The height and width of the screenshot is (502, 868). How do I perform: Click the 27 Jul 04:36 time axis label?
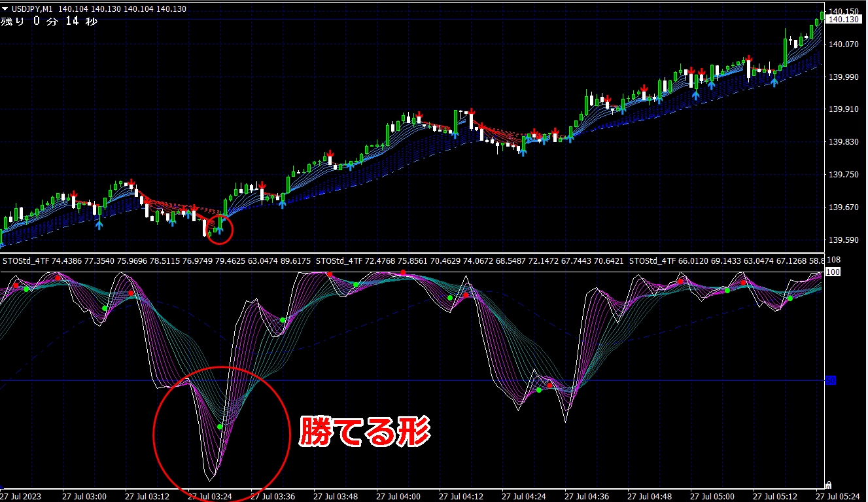click(x=585, y=496)
